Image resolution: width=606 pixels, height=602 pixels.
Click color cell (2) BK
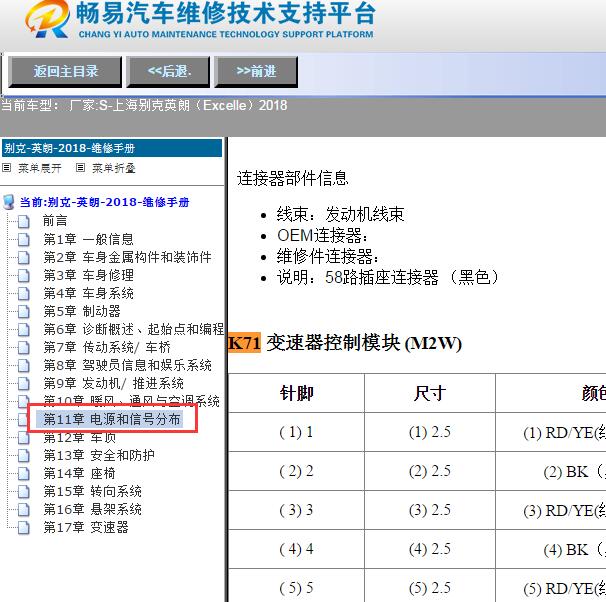tap(551, 471)
